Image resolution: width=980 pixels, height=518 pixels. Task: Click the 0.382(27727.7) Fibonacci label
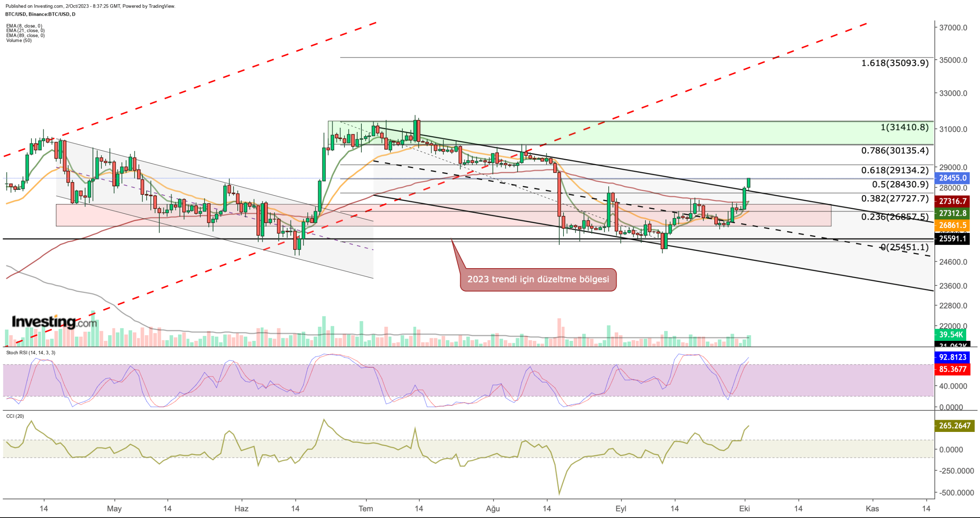(895, 199)
